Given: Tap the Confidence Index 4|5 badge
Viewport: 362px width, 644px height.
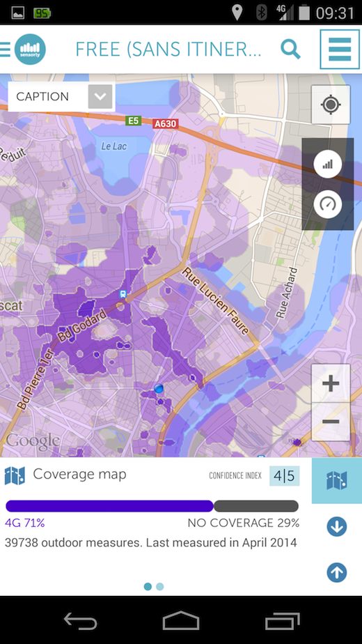Looking at the screenshot, I should point(285,476).
